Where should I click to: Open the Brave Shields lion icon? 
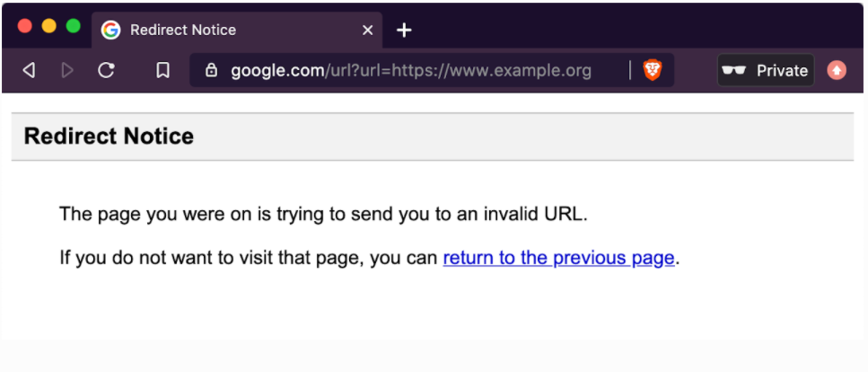click(x=653, y=70)
